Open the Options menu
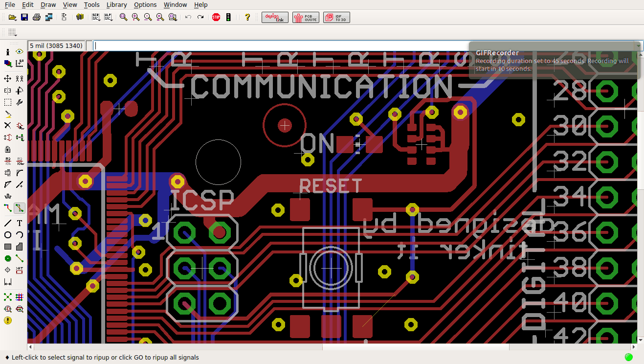 coord(145,4)
